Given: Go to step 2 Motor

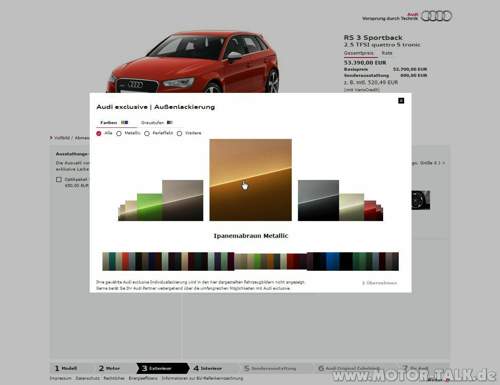Looking at the screenshot, I should 109,368.
